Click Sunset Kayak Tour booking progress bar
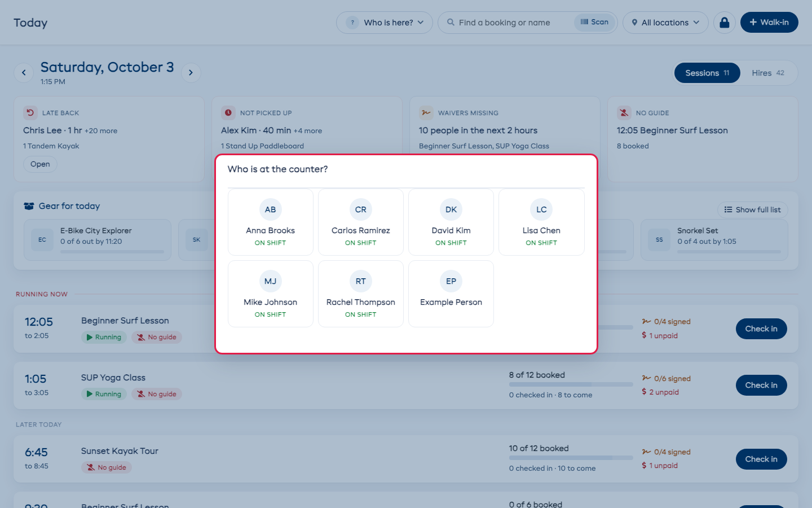This screenshot has height=508, width=812. pos(571,458)
